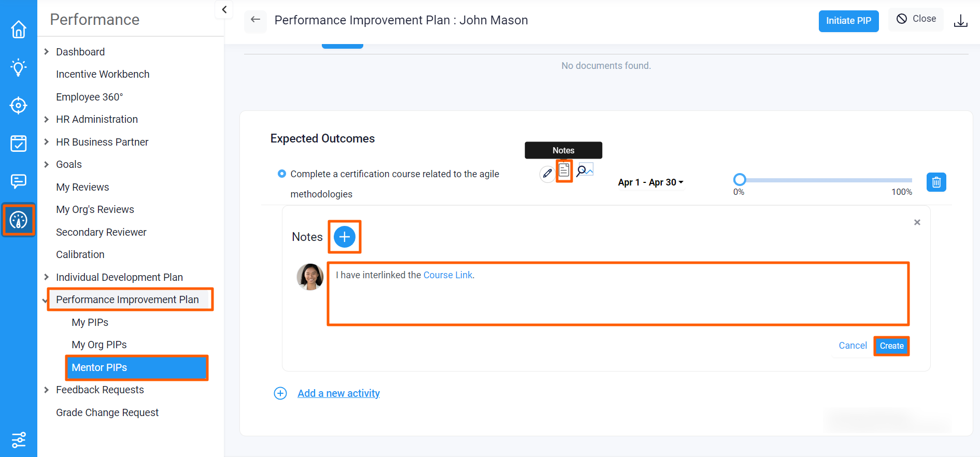Open the chat feedback icon in left rail
Screen dimensions: 980x457
19,181
